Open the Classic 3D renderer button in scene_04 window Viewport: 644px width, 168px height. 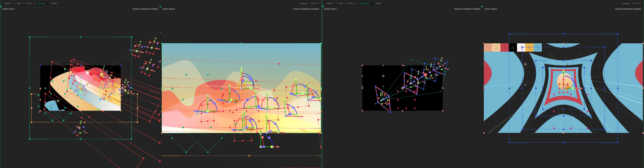315,3
